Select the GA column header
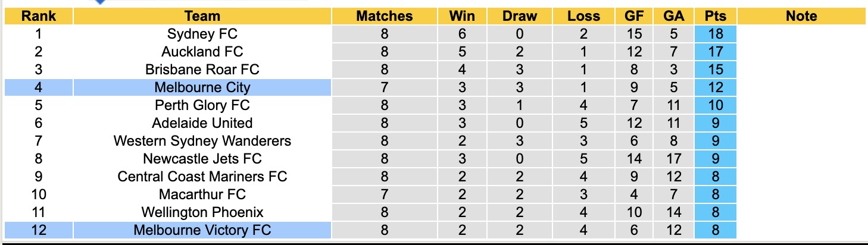The width and height of the screenshot is (868, 245). tap(673, 16)
